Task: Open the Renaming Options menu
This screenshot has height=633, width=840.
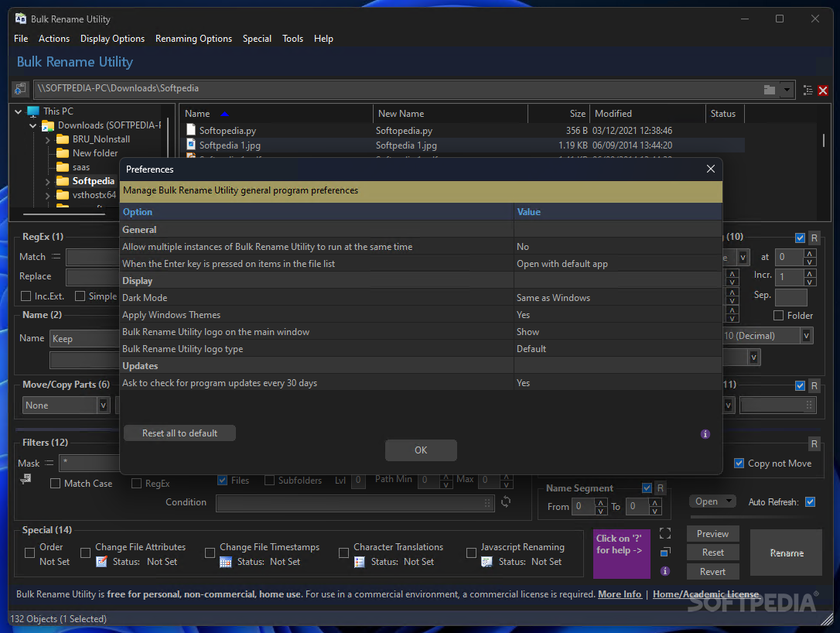Action: [193, 39]
